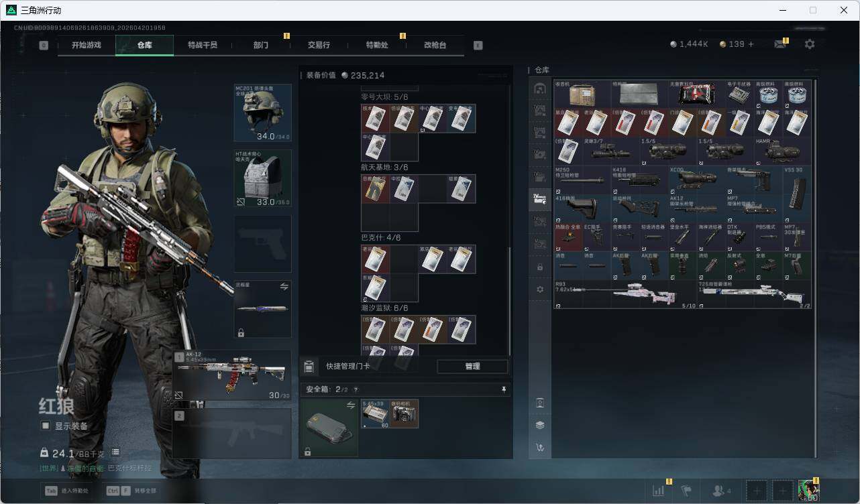Select the 5.45x39 ammo in safe box
Viewport: 860px width, 504px height.
click(x=375, y=414)
